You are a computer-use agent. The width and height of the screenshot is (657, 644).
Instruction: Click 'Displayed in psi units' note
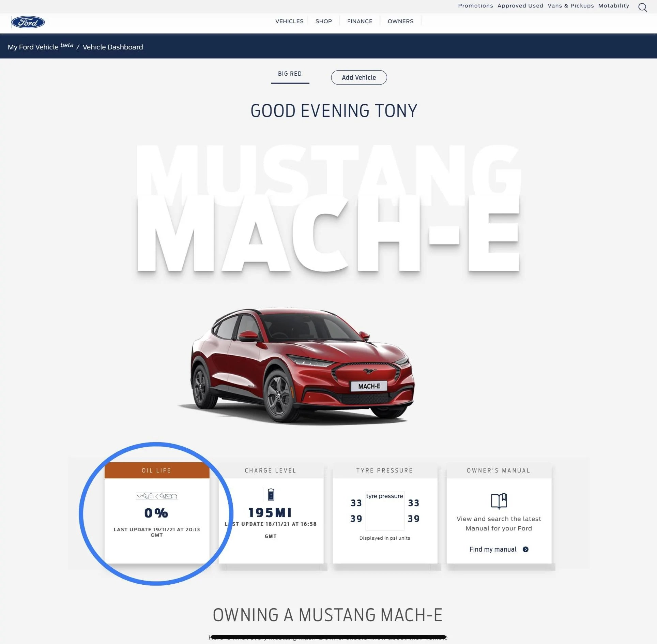[385, 538]
